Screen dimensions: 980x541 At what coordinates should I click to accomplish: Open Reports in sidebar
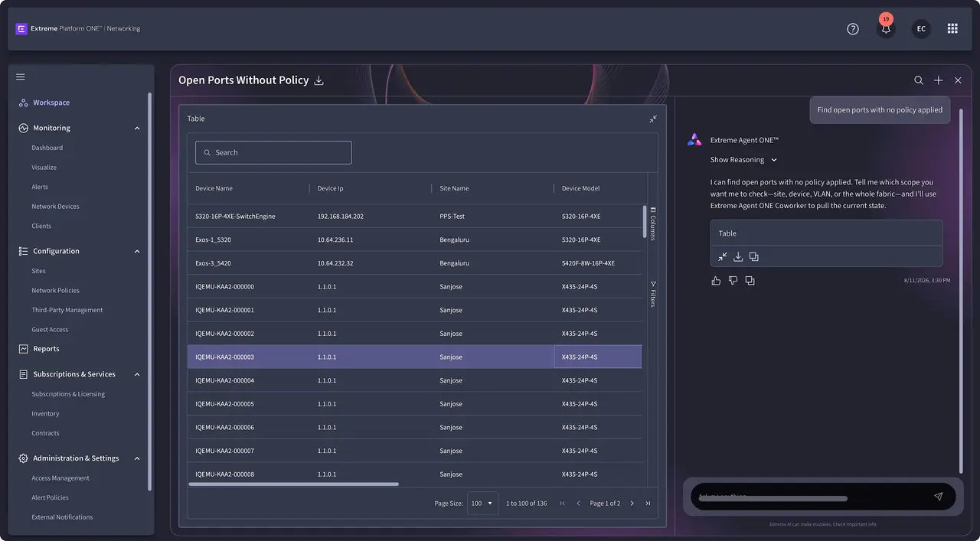[46, 349]
